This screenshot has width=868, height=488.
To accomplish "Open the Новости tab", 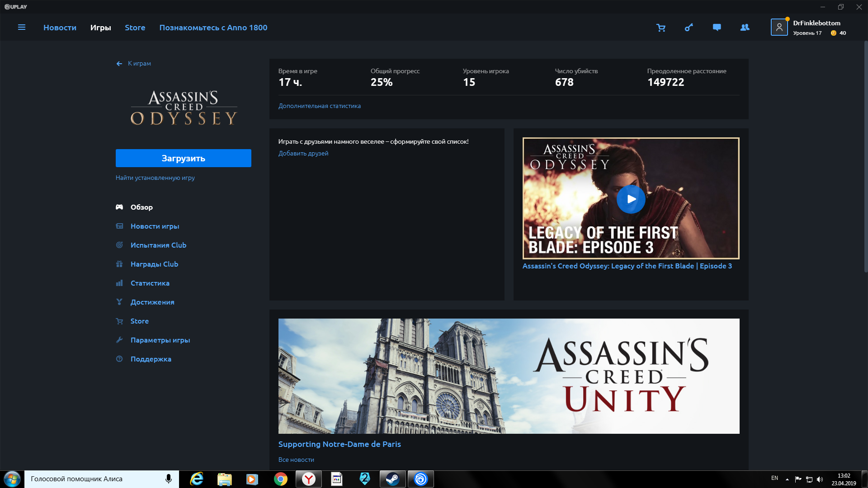I will coord(60,28).
